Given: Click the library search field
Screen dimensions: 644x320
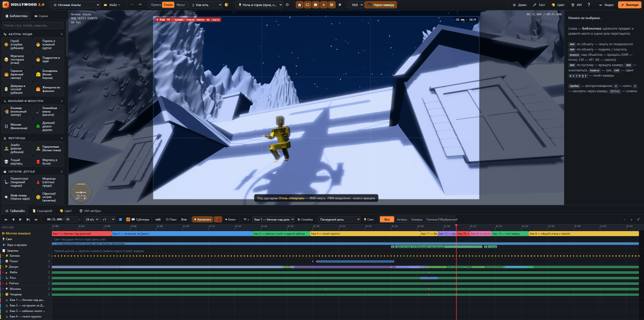Looking at the screenshot, I should click(33, 25).
